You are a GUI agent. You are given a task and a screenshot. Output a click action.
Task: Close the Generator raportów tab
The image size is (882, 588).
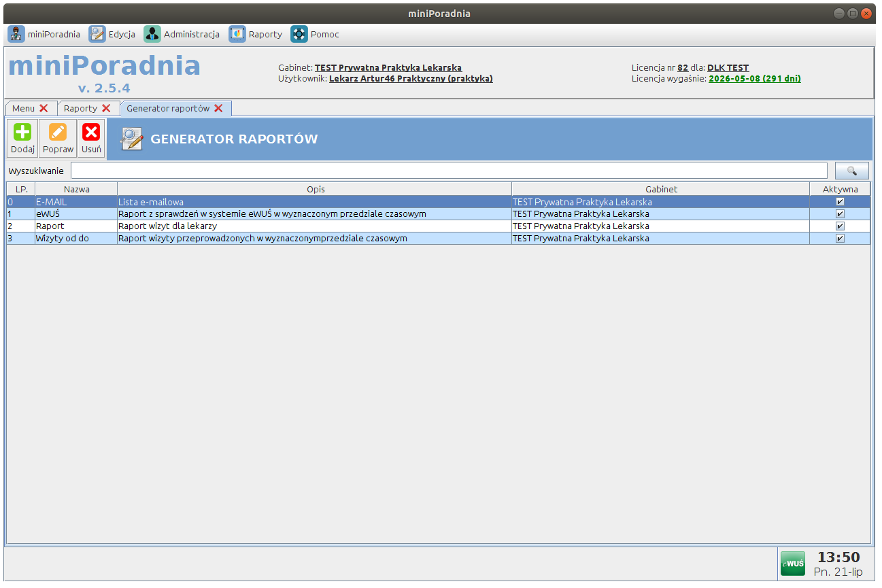tap(218, 108)
